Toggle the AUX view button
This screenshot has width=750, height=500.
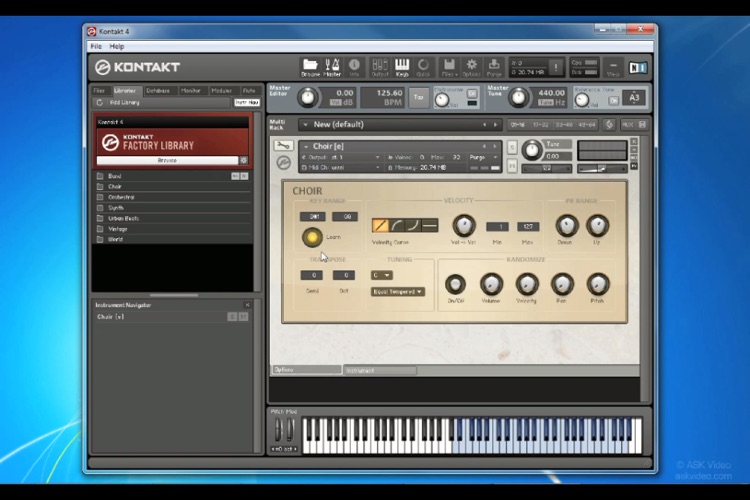click(x=628, y=124)
